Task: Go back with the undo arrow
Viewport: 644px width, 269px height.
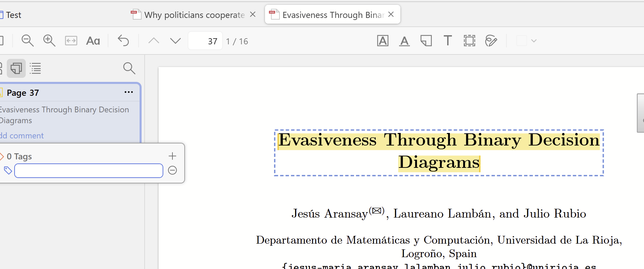Action: (123, 41)
